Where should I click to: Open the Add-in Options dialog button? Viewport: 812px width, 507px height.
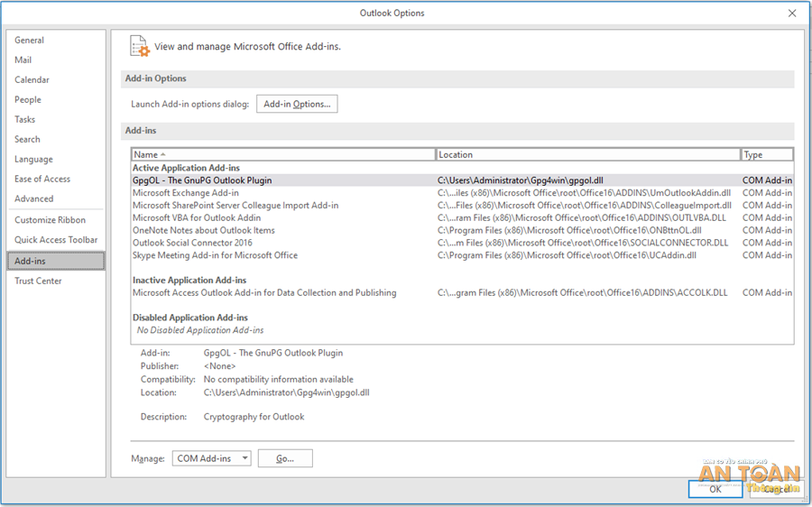(x=297, y=105)
